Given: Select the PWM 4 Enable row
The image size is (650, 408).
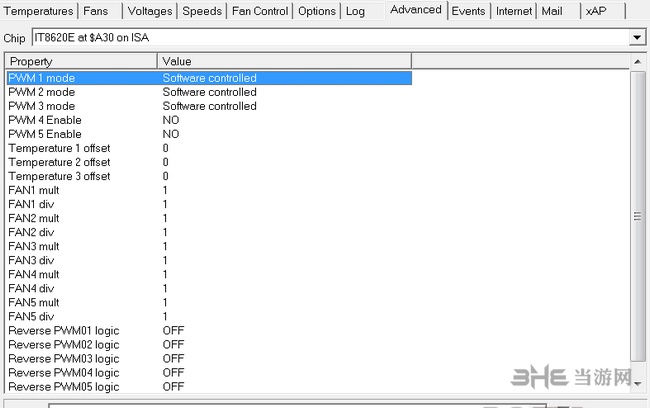Looking at the screenshot, I should 209,120.
